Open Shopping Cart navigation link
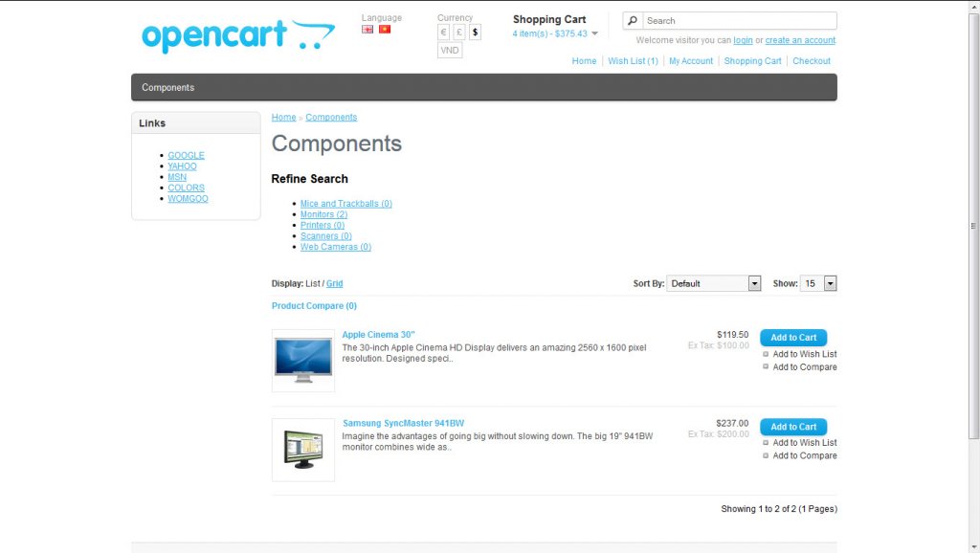Viewport: 980px width, 553px height. pos(752,61)
